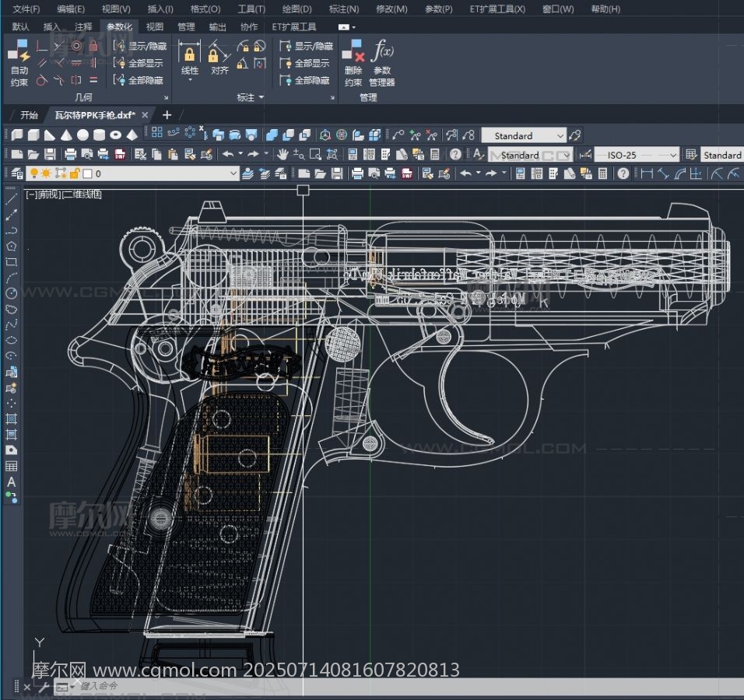Select the multiline Text (A) tool in the left toolbar

(11, 482)
